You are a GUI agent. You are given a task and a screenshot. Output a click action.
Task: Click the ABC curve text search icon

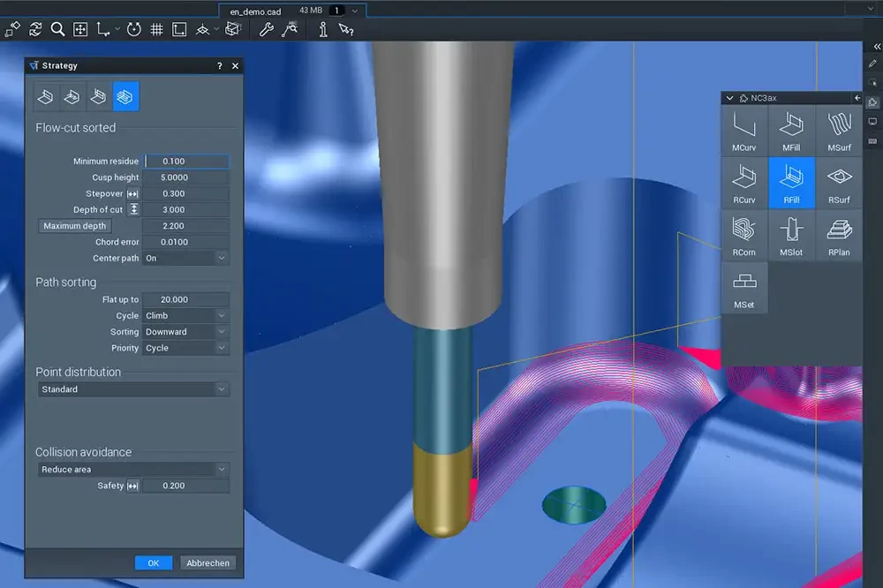tap(290, 29)
